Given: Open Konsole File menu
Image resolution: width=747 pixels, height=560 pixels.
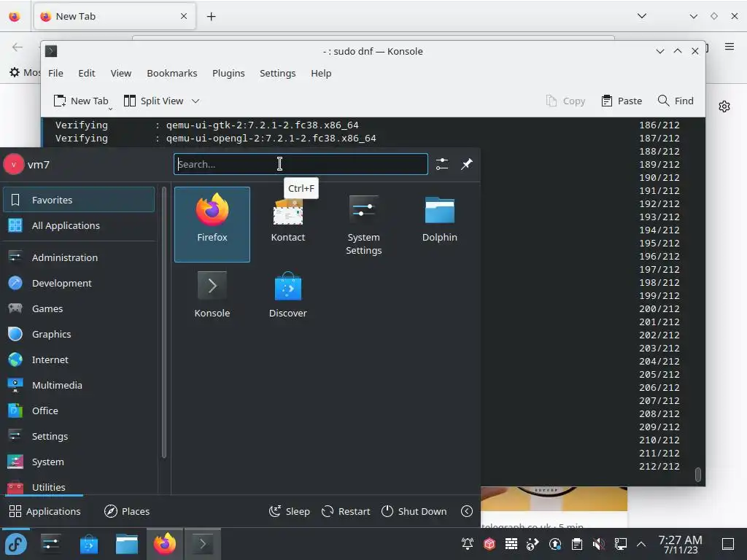Looking at the screenshot, I should click(x=55, y=74).
